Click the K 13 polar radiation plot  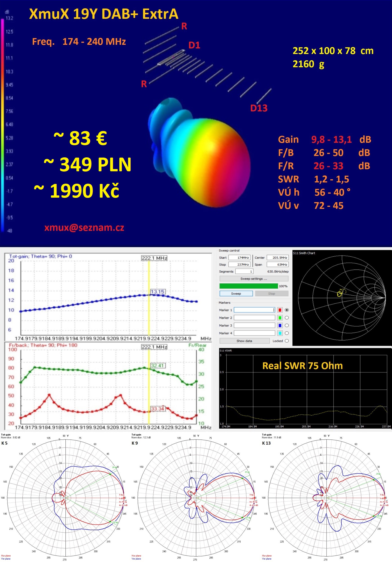click(x=326, y=498)
